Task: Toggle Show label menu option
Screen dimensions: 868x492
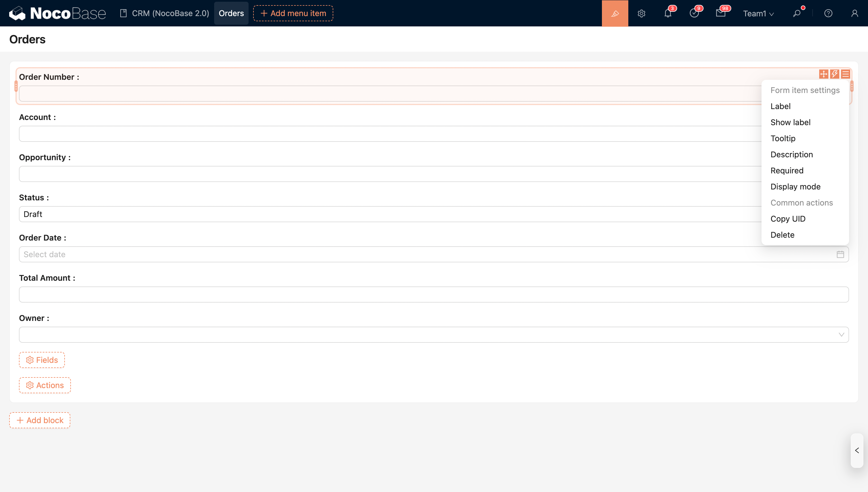Action: [x=790, y=122]
